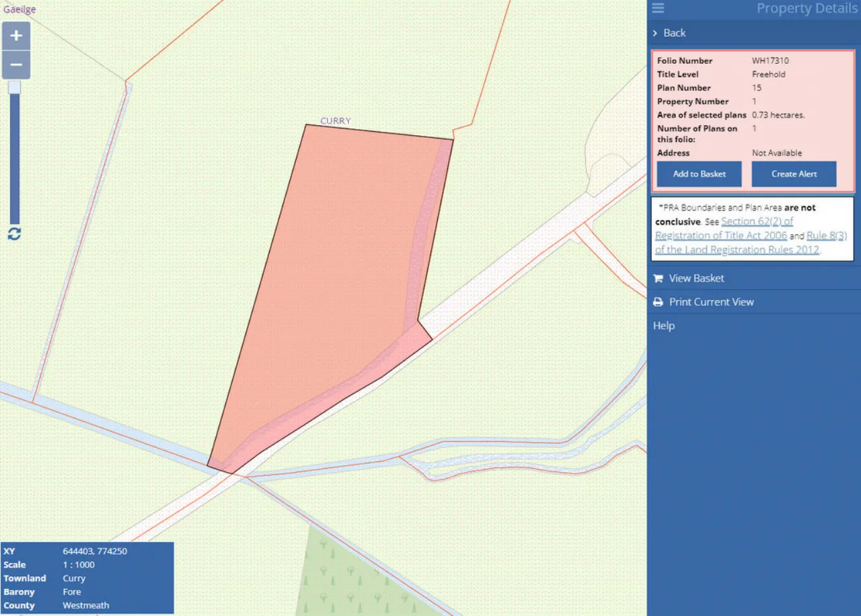This screenshot has width=861, height=616.
Task: Open the Section 62(2) legislation link
Action: 756,221
